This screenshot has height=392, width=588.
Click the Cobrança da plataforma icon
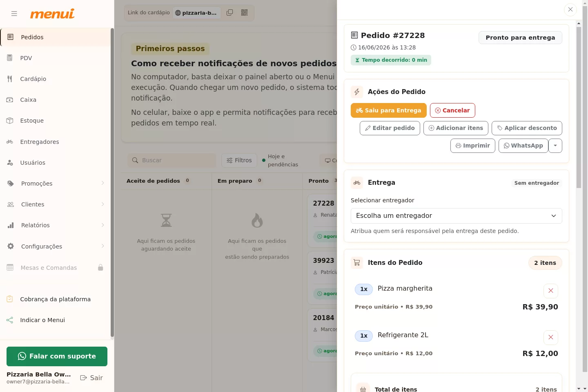click(x=10, y=299)
